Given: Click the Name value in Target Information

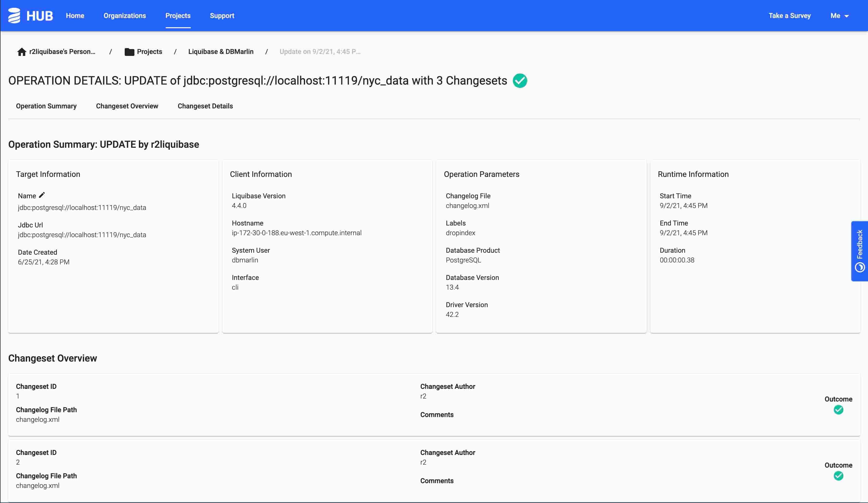Looking at the screenshot, I should coord(82,208).
